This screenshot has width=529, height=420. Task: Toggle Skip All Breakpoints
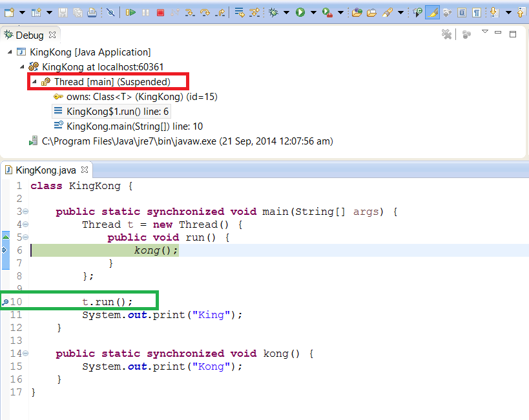(111, 11)
